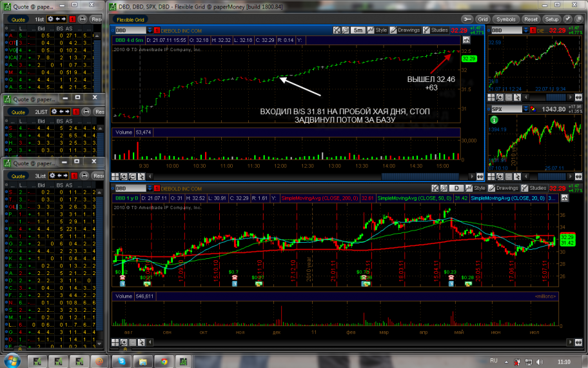
Task: Click the CIT row in 1list quote table
Action: (49, 43)
